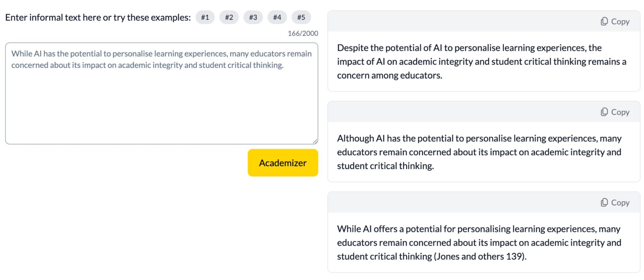Click the Copy label in first result header
The width and height of the screenshot is (644, 280).
click(x=620, y=21)
